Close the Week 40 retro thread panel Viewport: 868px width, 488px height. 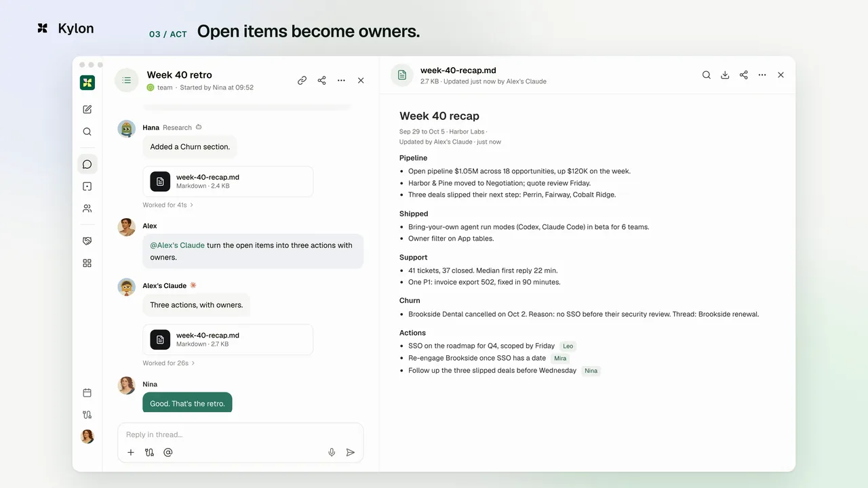tap(361, 80)
